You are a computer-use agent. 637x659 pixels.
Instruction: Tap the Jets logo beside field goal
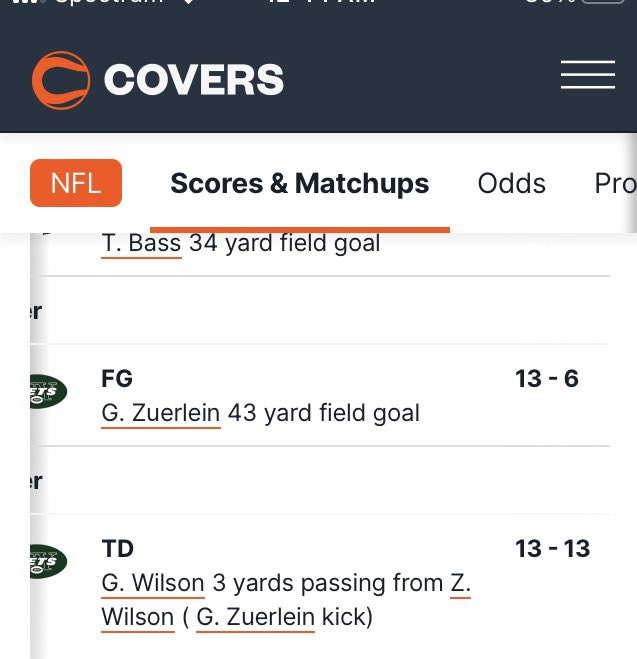pos(47,392)
